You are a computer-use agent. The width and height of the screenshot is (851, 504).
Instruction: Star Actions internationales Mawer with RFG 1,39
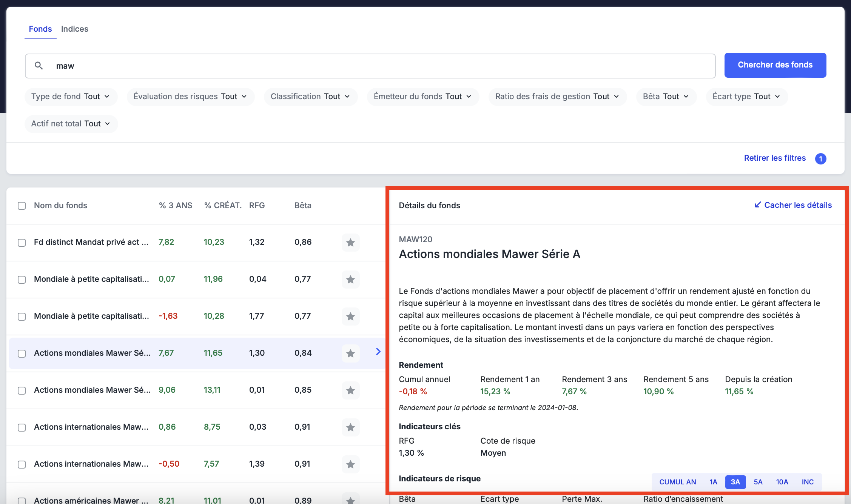coord(350,464)
